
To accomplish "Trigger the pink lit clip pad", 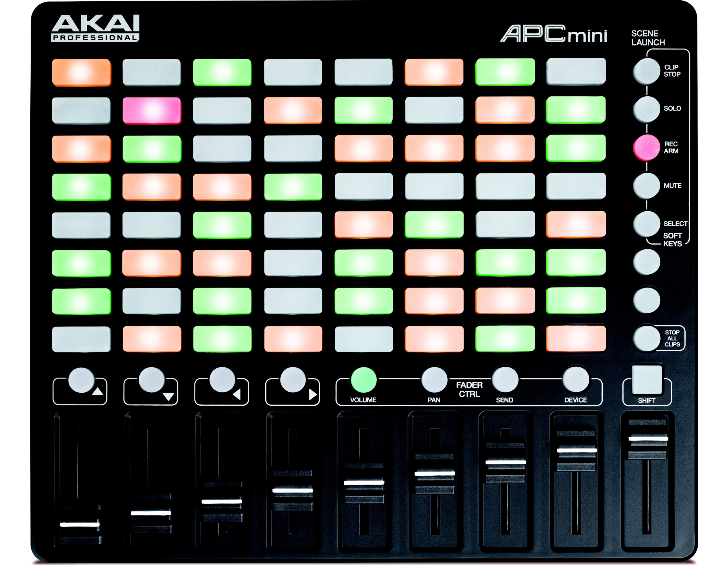I will pos(152,111).
